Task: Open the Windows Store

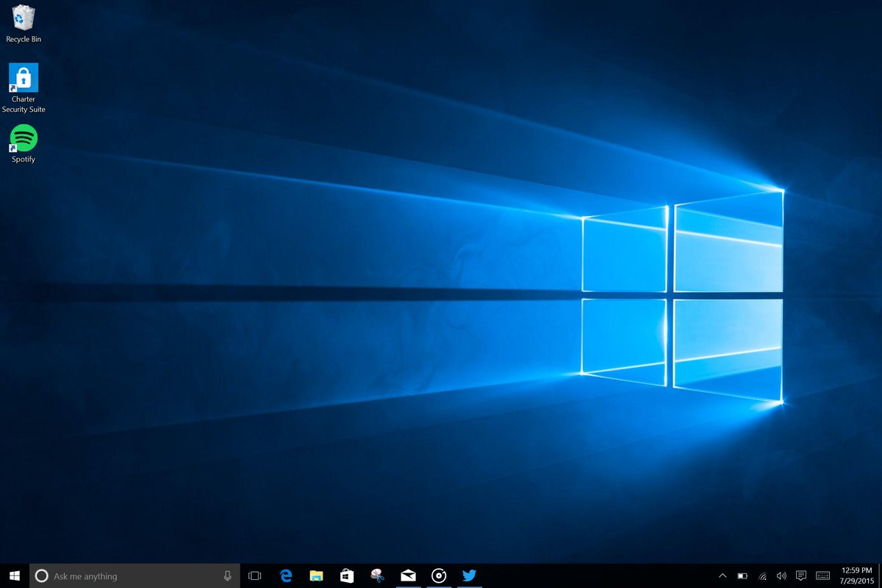Action: coord(346,576)
